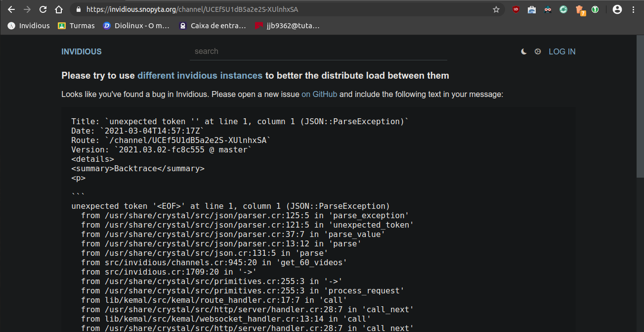Click the route_handler.cr:17:7 backtrace line
This screenshot has width=644, height=332.
tap(214, 300)
